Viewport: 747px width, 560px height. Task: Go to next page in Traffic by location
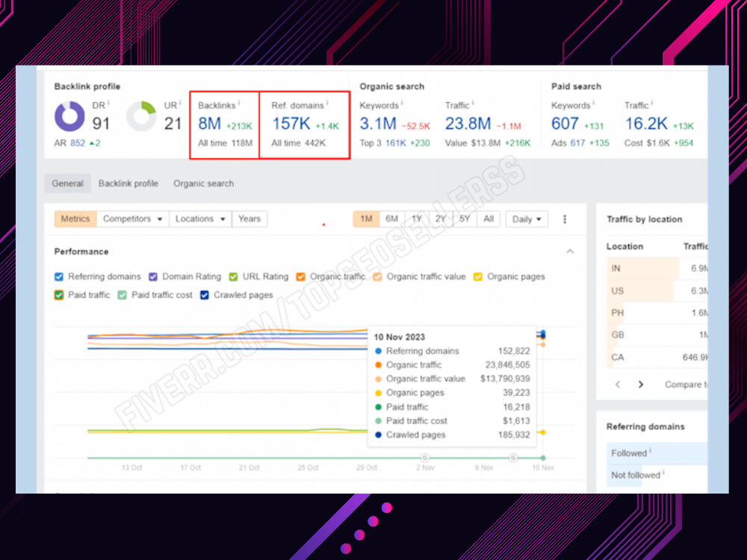click(641, 385)
